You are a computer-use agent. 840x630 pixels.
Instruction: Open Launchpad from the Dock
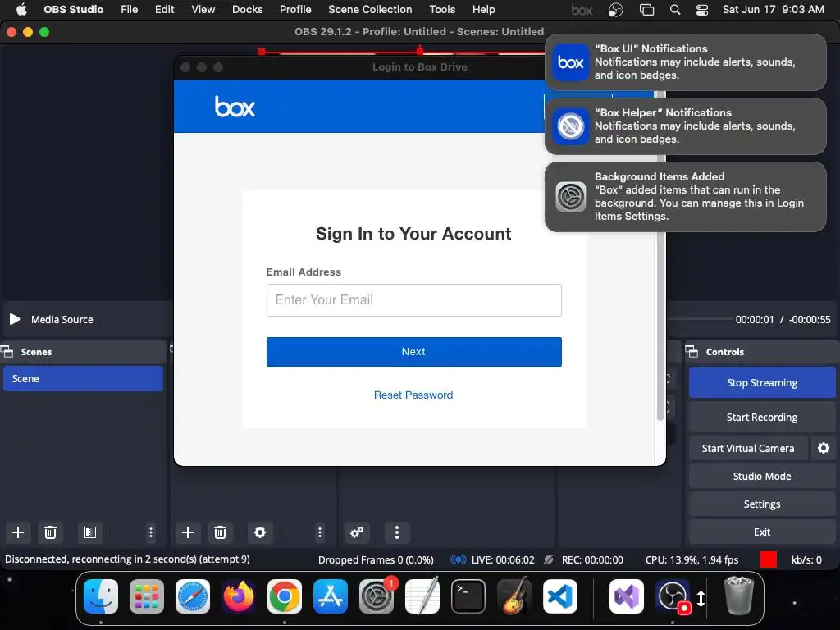[x=147, y=596]
